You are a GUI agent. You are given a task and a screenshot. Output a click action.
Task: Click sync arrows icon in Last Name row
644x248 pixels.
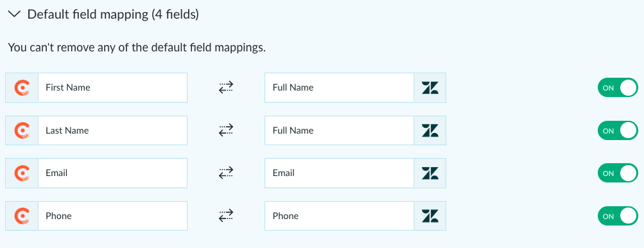(226, 130)
